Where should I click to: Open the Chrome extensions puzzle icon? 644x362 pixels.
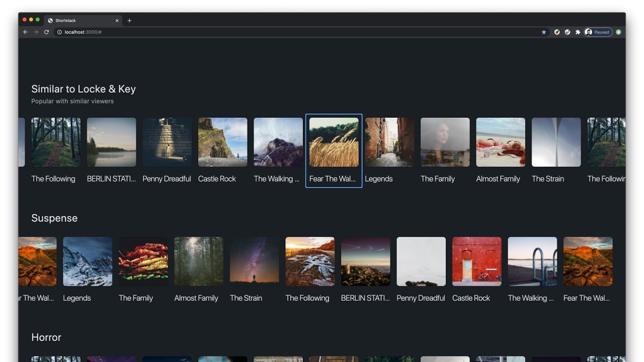pyautogui.click(x=578, y=32)
